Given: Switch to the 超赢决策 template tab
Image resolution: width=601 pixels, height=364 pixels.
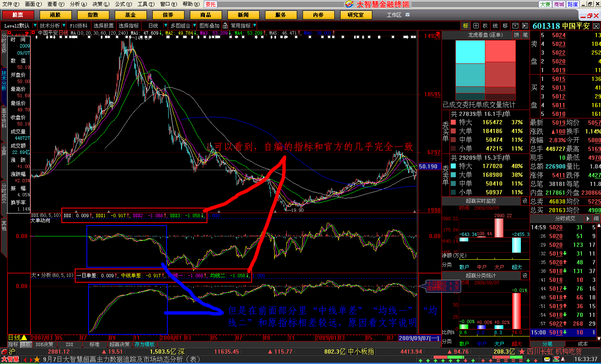Looking at the screenshot, I should [120, 344].
